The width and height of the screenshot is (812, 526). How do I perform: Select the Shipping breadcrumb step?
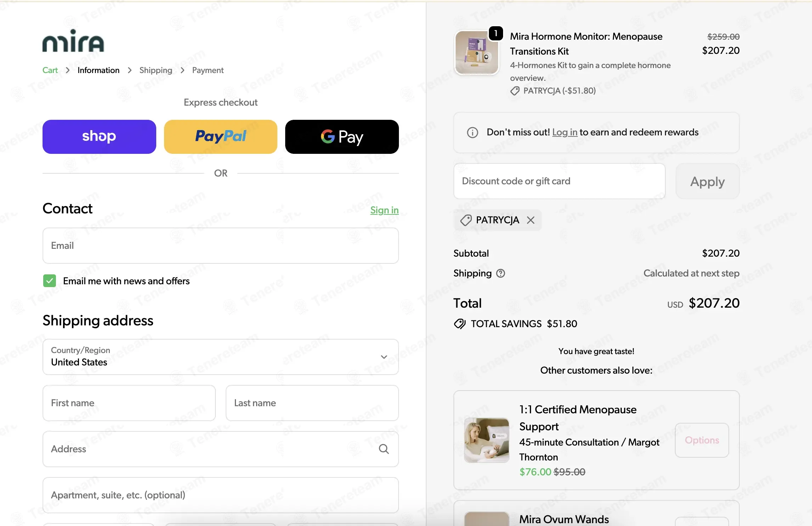(x=156, y=70)
